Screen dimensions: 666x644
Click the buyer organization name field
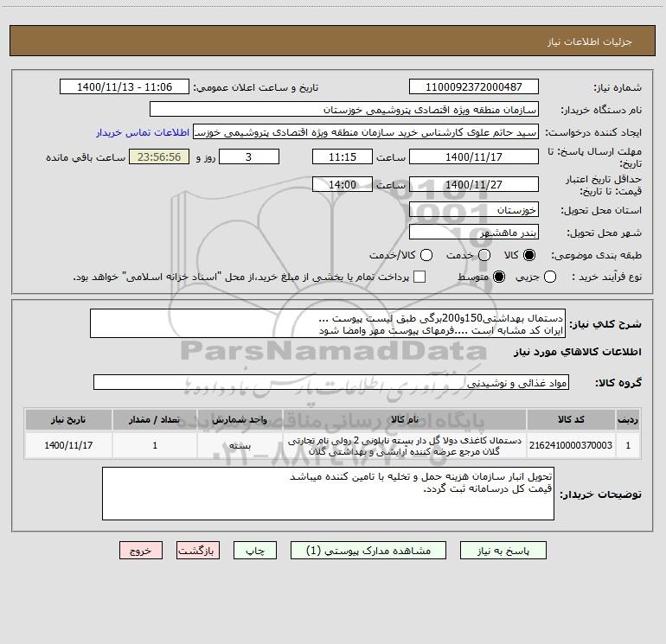344,110
